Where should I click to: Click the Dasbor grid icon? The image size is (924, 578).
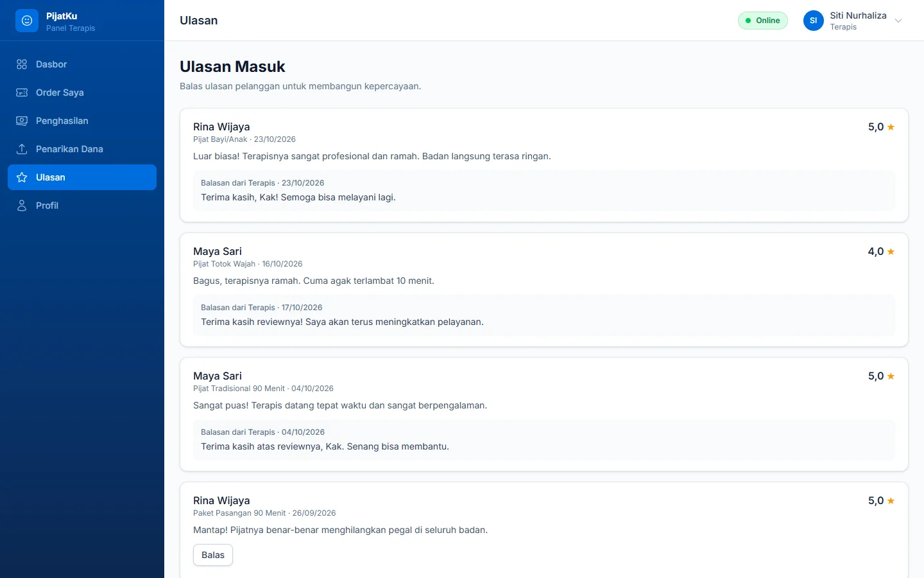tap(22, 64)
